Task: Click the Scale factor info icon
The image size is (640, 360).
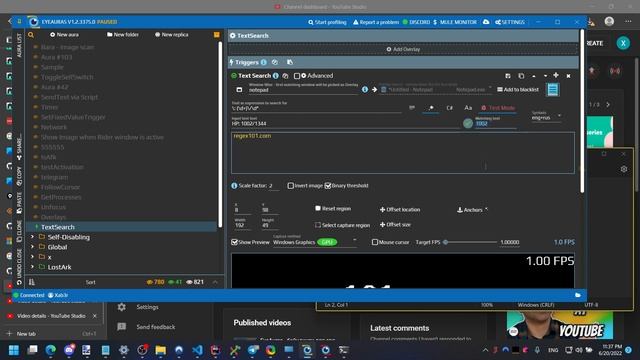Action: 234,186
